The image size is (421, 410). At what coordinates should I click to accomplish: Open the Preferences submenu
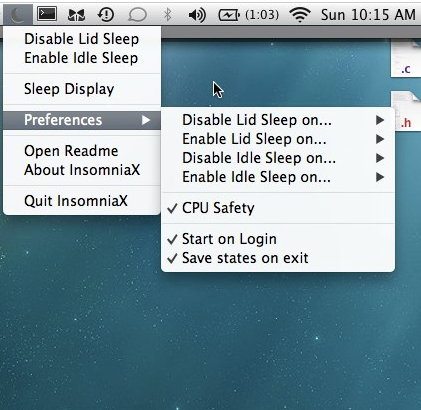(x=82, y=120)
